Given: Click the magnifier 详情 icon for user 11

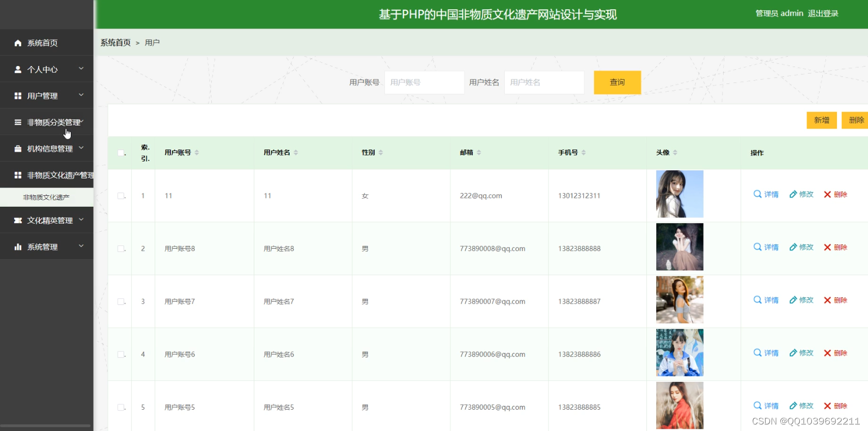Looking at the screenshot, I should click(757, 194).
